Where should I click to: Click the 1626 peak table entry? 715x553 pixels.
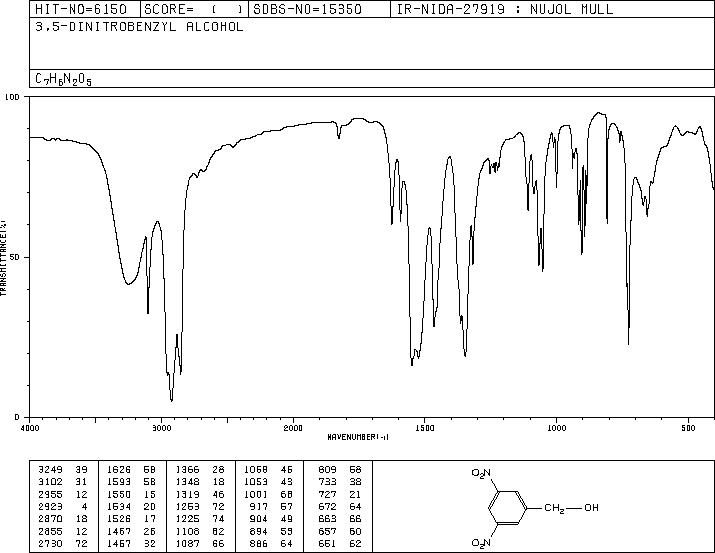(x=131, y=469)
